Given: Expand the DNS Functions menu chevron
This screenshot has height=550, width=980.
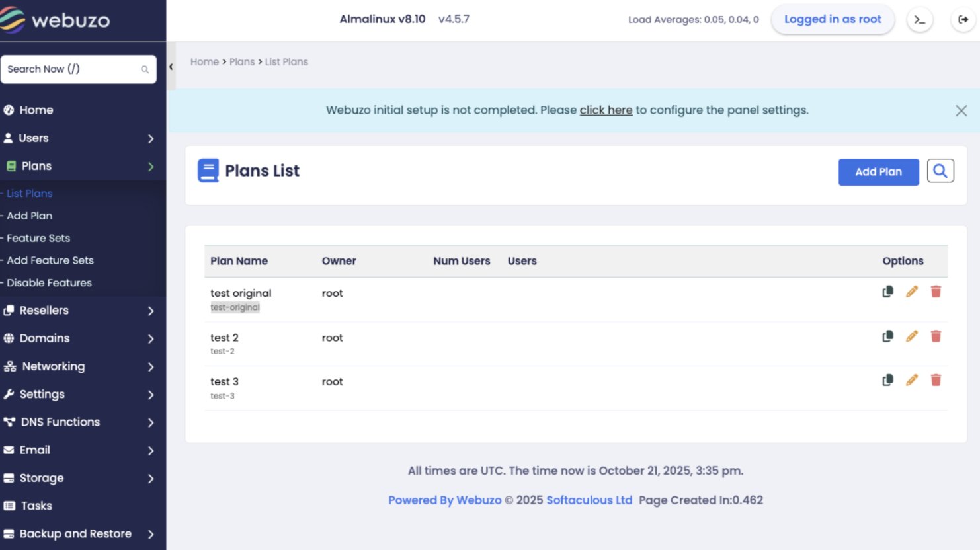Looking at the screenshot, I should 151,422.
